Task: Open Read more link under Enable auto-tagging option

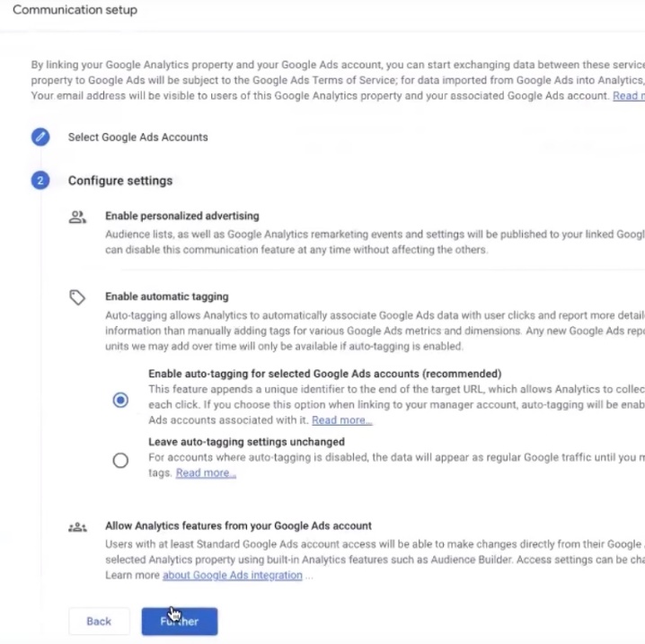Action: coord(341,420)
